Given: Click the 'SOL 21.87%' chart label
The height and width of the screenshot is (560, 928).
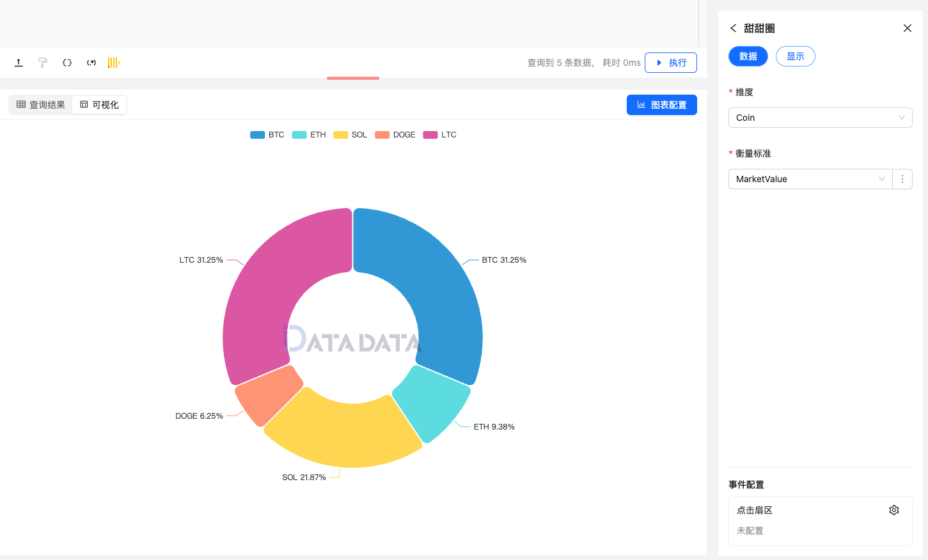Looking at the screenshot, I should [x=304, y=478].
